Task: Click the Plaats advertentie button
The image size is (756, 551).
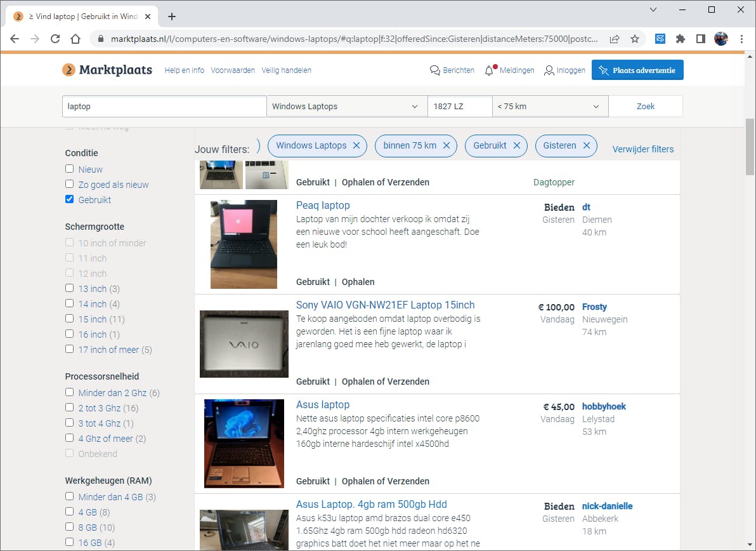Action: click(x=637, y=70)
